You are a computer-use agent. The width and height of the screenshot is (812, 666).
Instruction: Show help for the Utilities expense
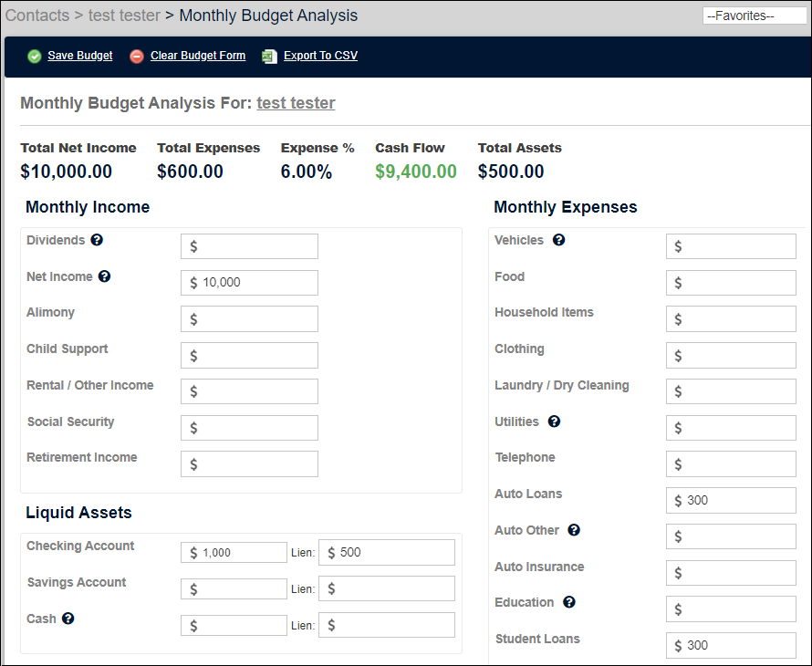pyautogui.click(x=554, y=421)
